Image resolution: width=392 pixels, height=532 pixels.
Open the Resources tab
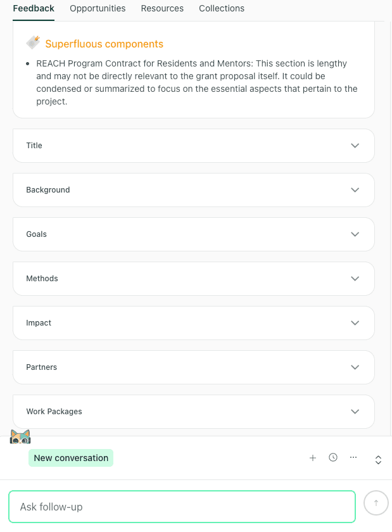coord(162,8)
